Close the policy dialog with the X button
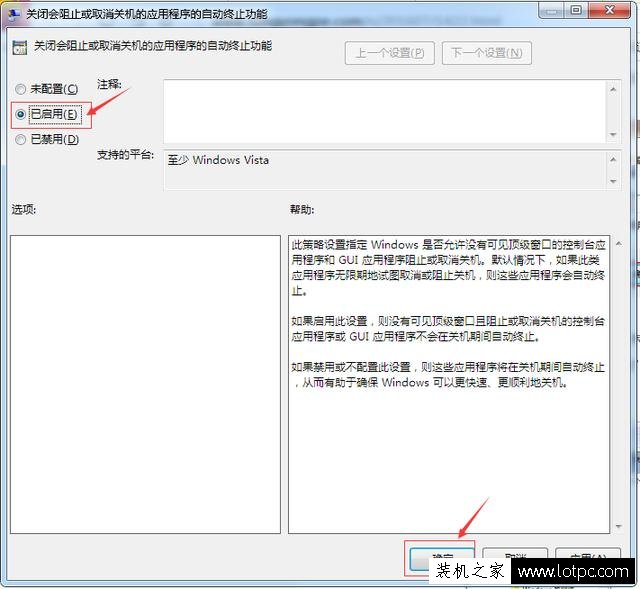 coord(610,10)
